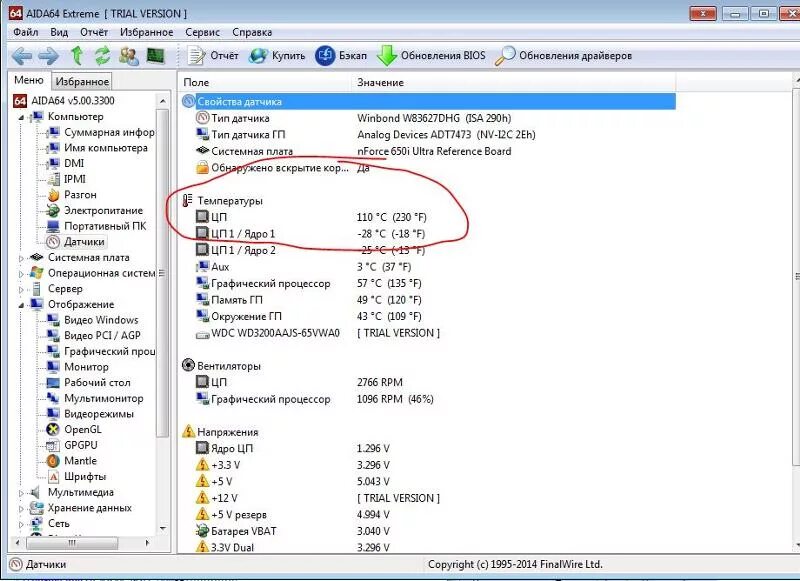Open the Избранное menu in menu bar
Screen dimensions: 800x581
pos(146,32)
